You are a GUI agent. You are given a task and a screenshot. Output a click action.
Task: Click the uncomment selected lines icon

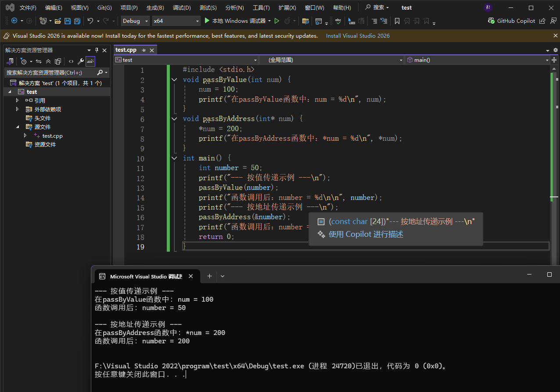pos(384,21)
